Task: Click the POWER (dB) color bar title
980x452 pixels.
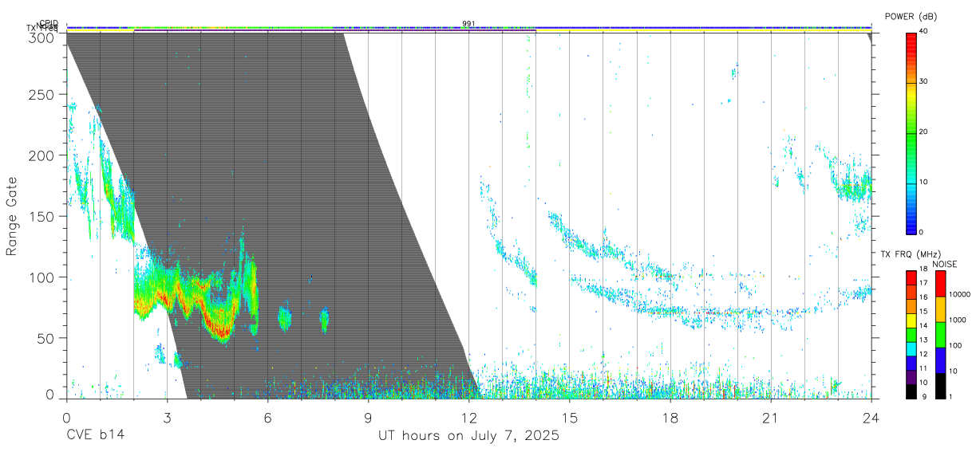Action: [x=911, y=16]
